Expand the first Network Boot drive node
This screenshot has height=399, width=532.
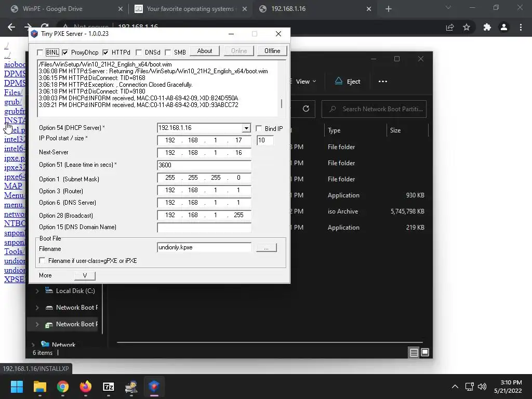coord(37,308)
